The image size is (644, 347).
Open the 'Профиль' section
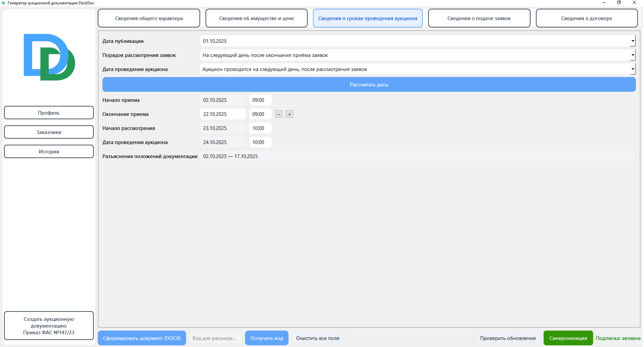point(49,113)
